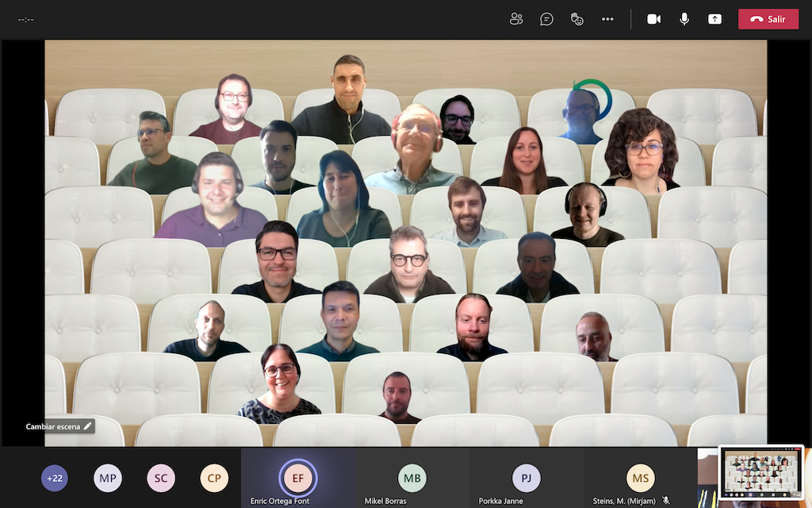Screen dimensions: 812x508
Task: Click the Enric Ortega Font name label
Action: [280, 501]
